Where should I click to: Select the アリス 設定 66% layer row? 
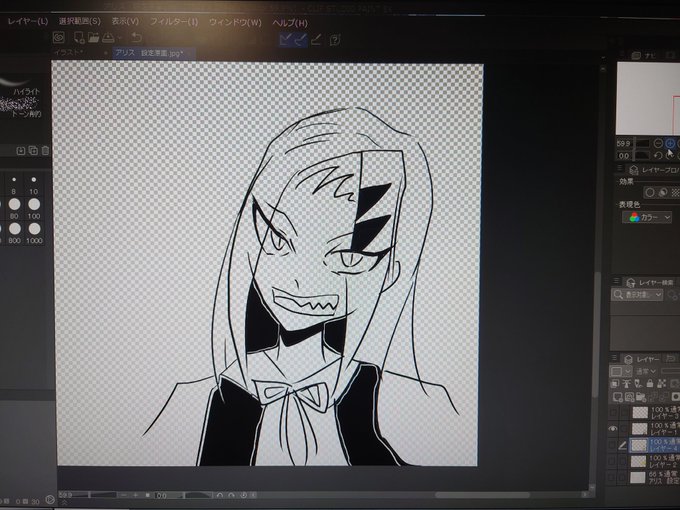point(654,477)
